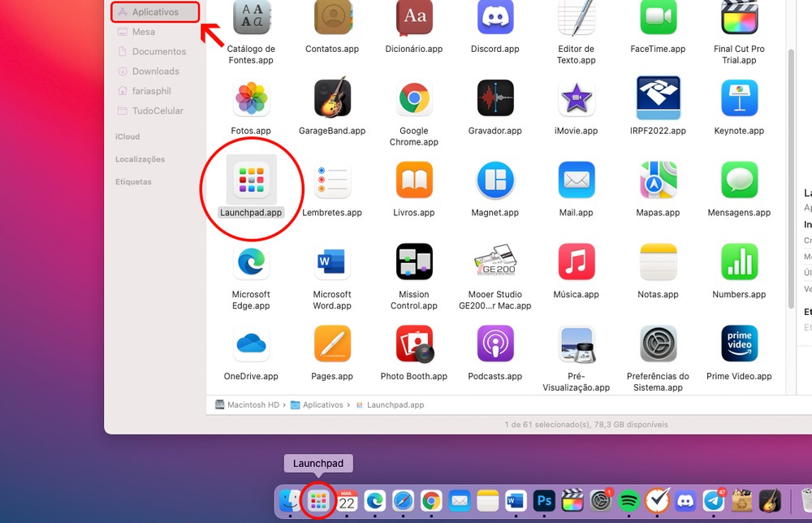Open Microsoft Edge.app in Finder
This screenshot has height=523, width=812.
pyautogui.click(x=251, y=261)
